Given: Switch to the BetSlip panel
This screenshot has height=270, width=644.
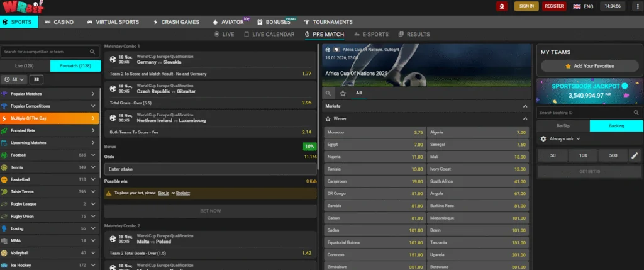Looking at the screenshot, I should (x=563, y=126).
